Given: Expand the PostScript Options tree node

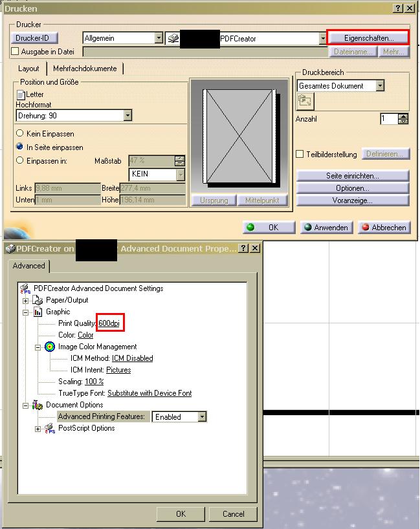Looking at the screenshot, I should [38, 429].
